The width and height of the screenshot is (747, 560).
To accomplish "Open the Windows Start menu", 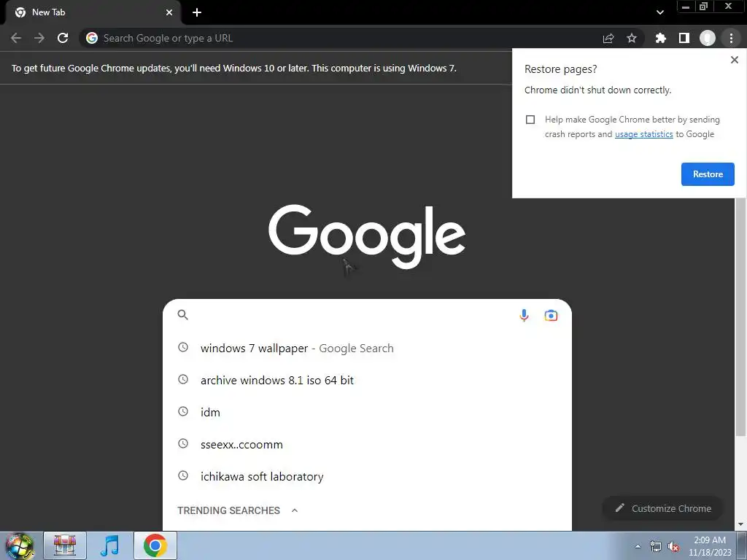I will pyautogui.click(x=20, y=545).
